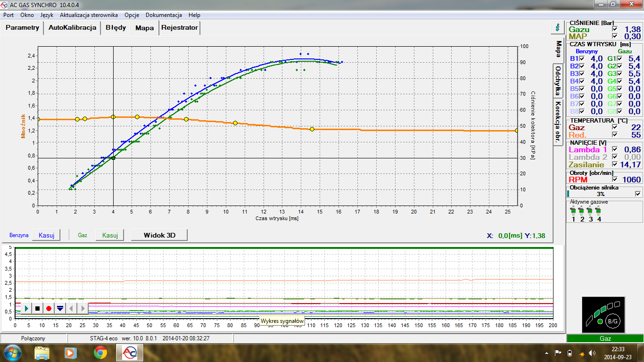644x362 pixels.
Task: Open the Okno menu
Action: point(27,15)
